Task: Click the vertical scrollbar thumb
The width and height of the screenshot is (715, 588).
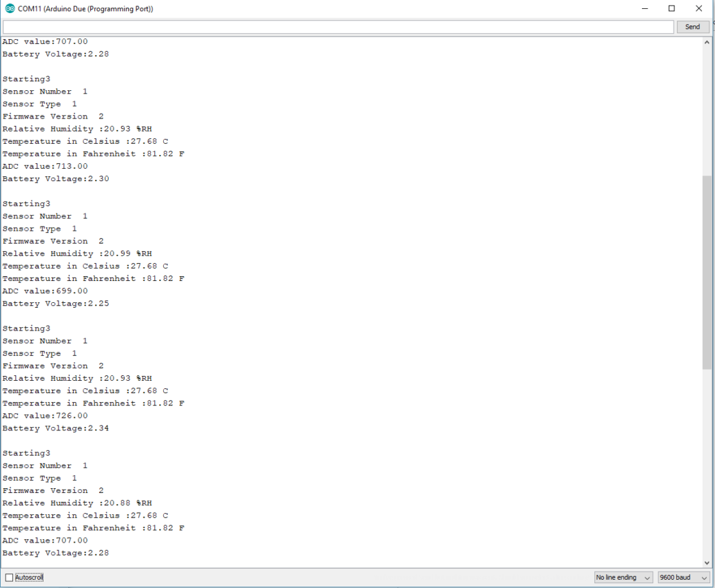Action: tap(707, 272)
